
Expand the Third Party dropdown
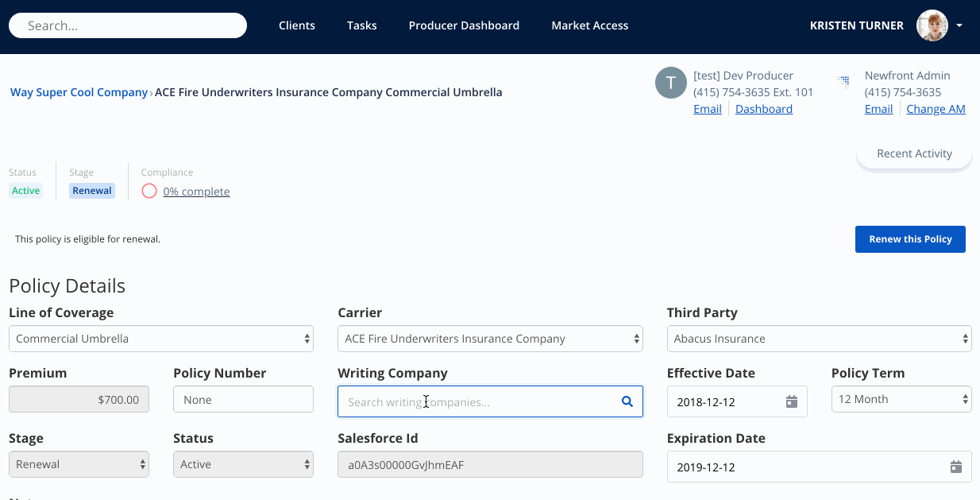point(819,339)
